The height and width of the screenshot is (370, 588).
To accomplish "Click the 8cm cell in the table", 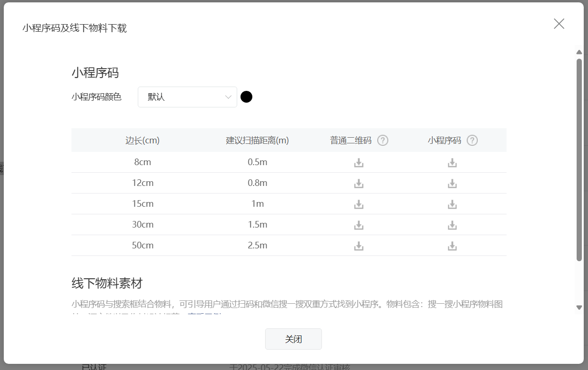I will coord(143,162).
